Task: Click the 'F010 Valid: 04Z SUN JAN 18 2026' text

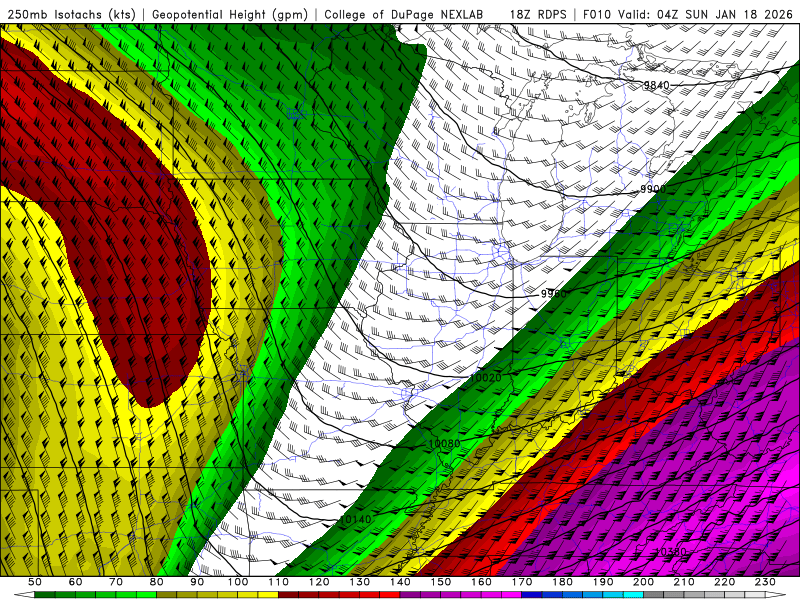Action: [x=687, y=14]
